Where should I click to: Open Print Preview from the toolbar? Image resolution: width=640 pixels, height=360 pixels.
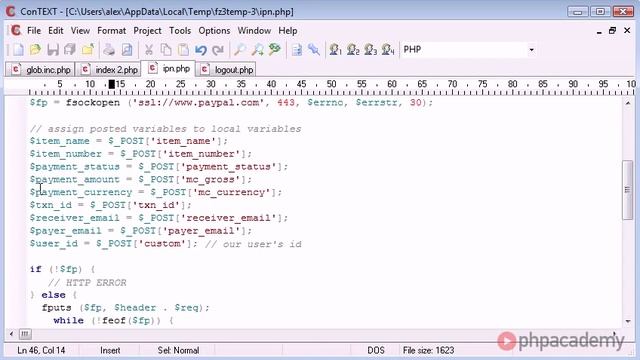point(127,50)
